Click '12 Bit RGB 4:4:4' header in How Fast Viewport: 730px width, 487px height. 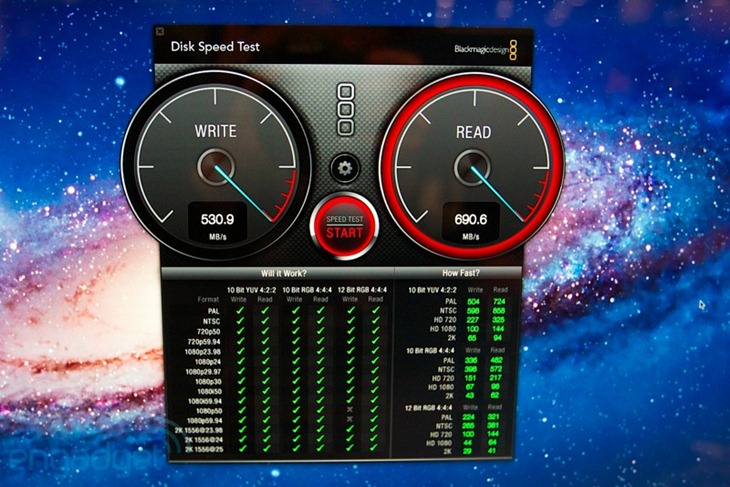pos(428,408)
